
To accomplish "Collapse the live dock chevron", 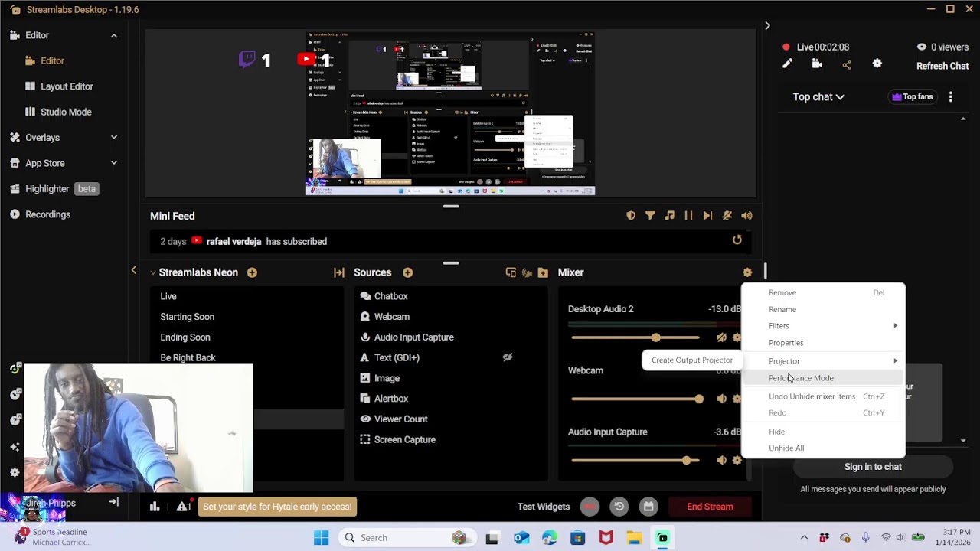I will (x=767, y=26).
